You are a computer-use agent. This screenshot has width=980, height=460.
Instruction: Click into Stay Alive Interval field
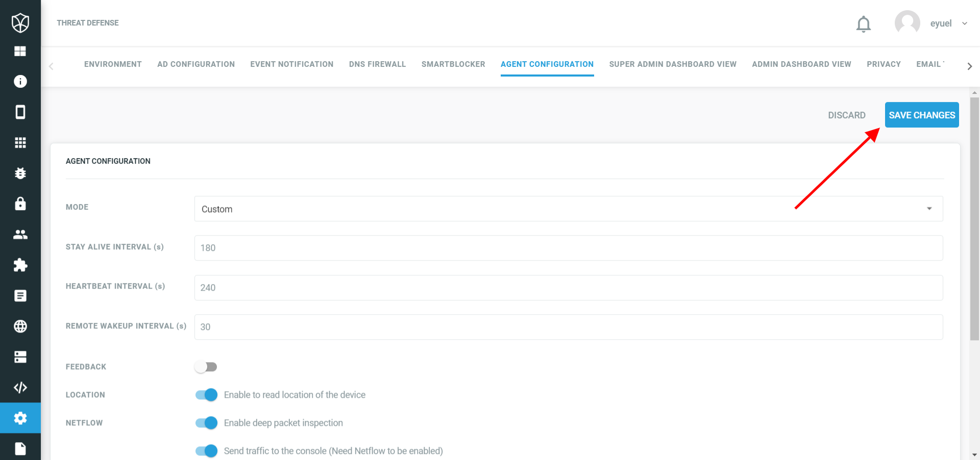click(569, 248)
